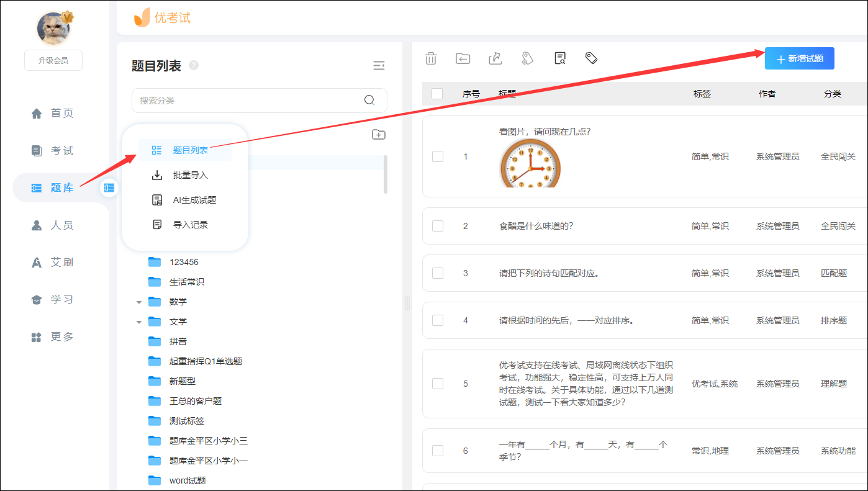Click the delete (trash) icon in toolbar
Viewport: 868px width, 491px height.
coord(432,58)
